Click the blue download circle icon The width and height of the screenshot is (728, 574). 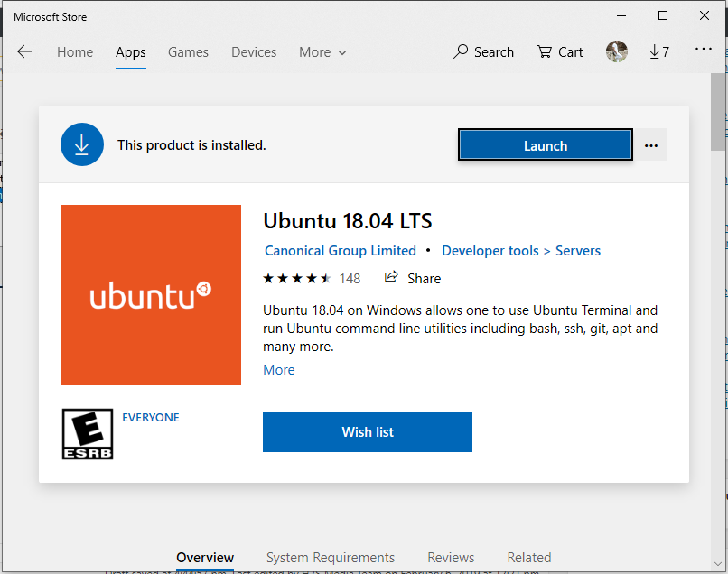pyautogui.click(x=82, y=144)
